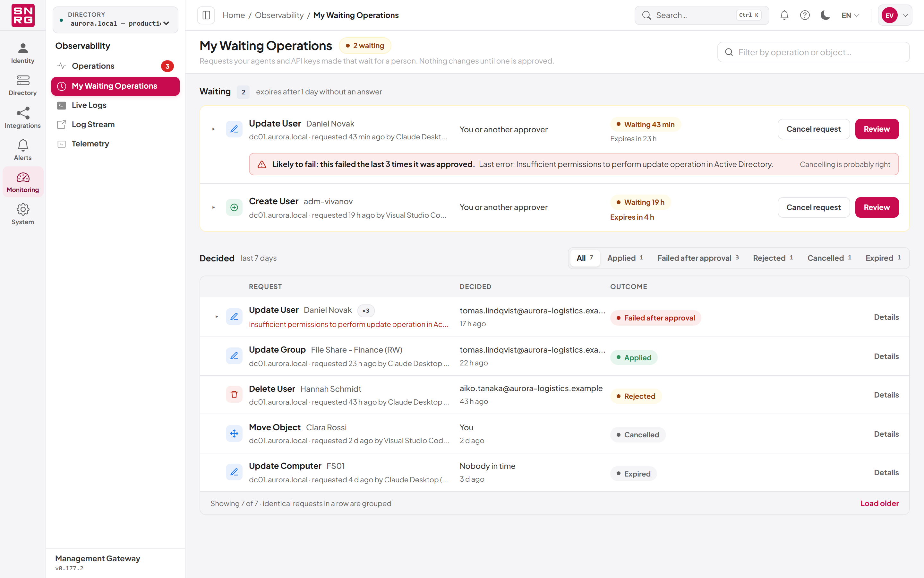Focus the global Search field
The image size is (924, 578).
702,15
